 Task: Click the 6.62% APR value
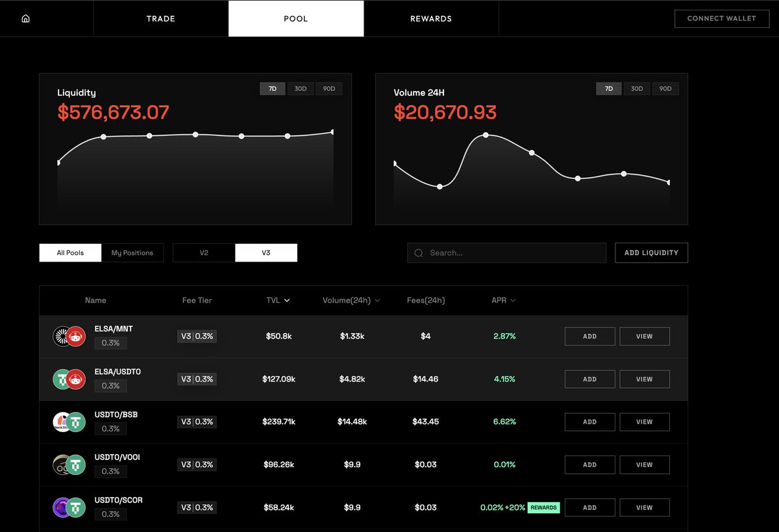(504, 422)
